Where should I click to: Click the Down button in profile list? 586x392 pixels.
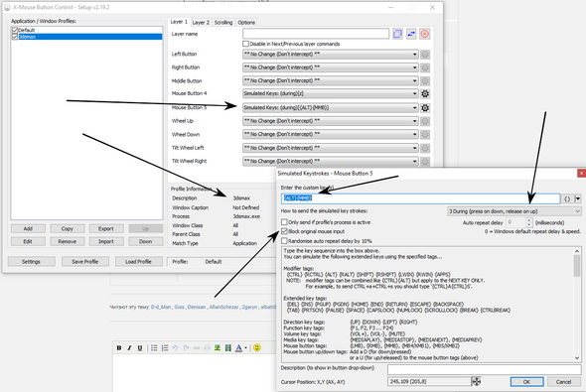146,241
